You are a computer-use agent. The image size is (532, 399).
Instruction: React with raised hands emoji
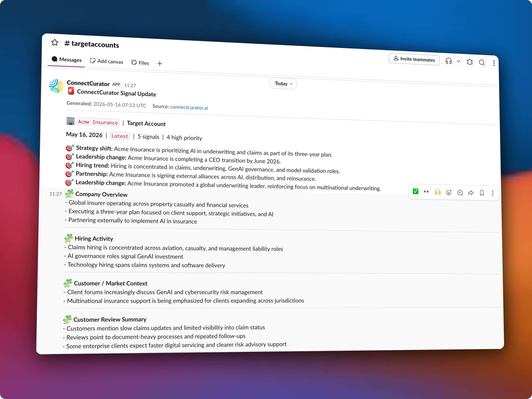pyautogui.click(x=438, y=192)
